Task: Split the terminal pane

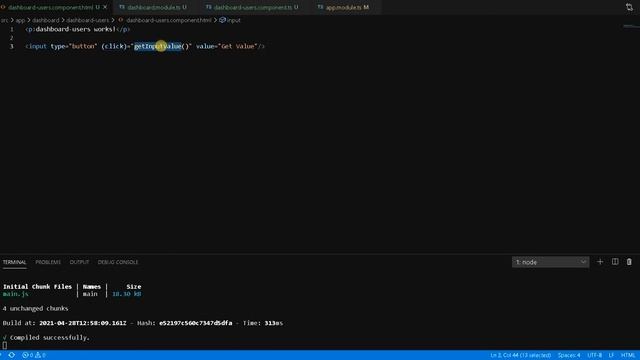Action: pos(615,262)
